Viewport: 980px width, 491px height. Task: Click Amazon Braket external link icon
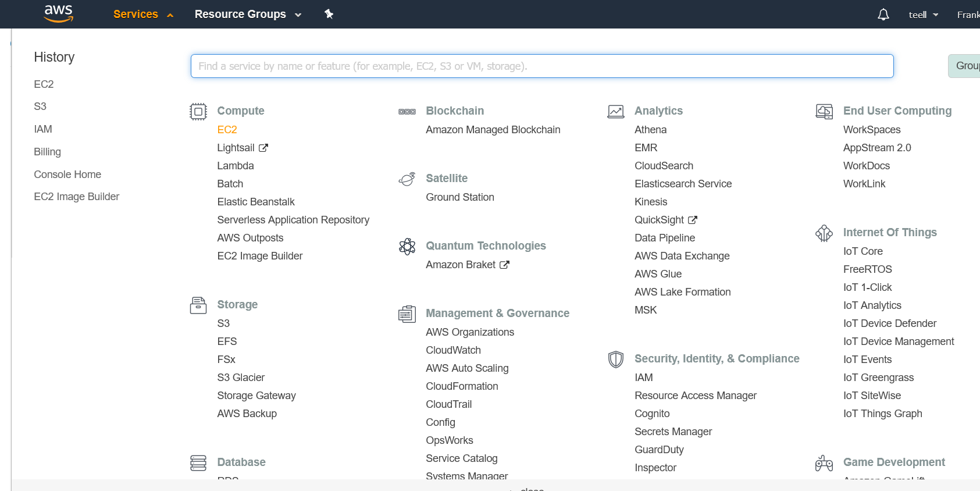tap(504, 265)
